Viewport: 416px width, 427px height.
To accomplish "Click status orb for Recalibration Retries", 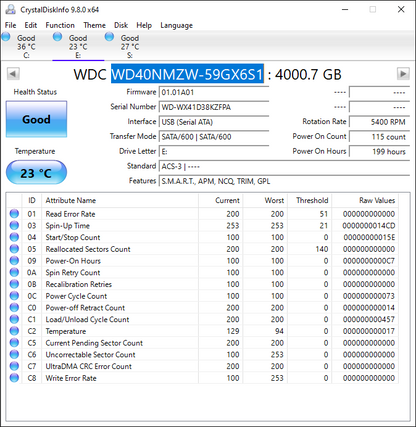I will pos(14,284).
